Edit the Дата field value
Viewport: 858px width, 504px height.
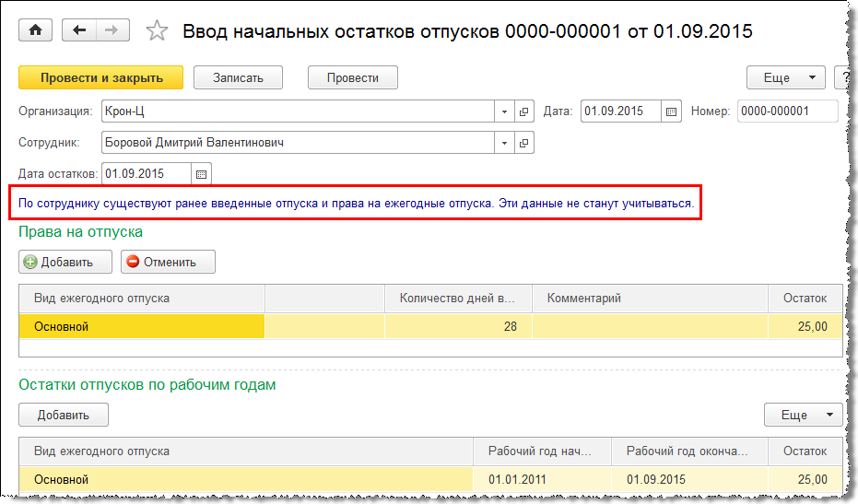pos(621,111)
